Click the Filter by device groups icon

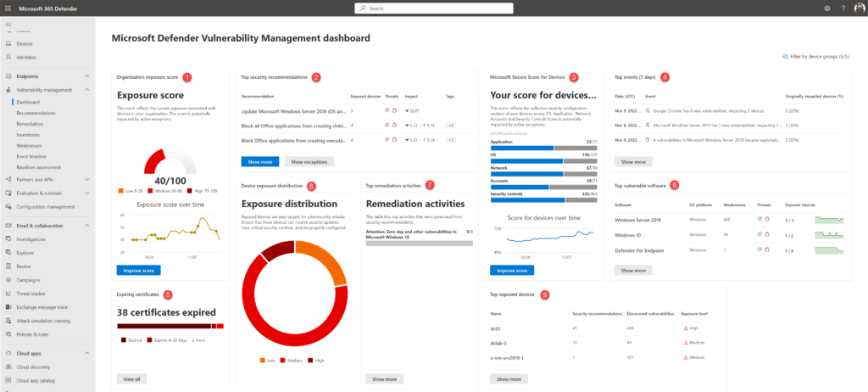coord(785,57)
